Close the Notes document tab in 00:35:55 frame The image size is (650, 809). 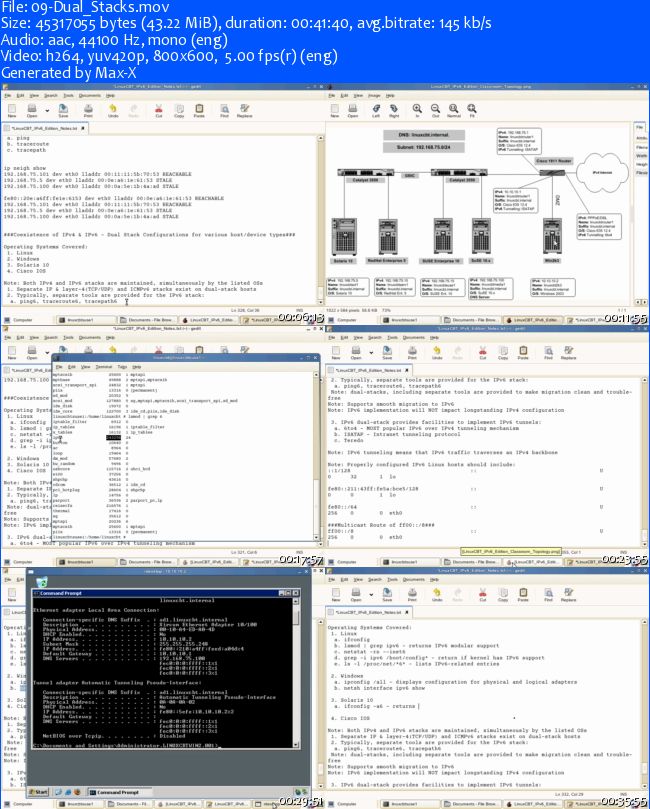click(407, 612)
